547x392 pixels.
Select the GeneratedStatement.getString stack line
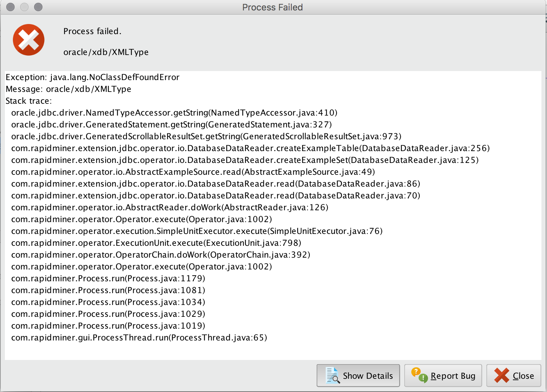172,125
